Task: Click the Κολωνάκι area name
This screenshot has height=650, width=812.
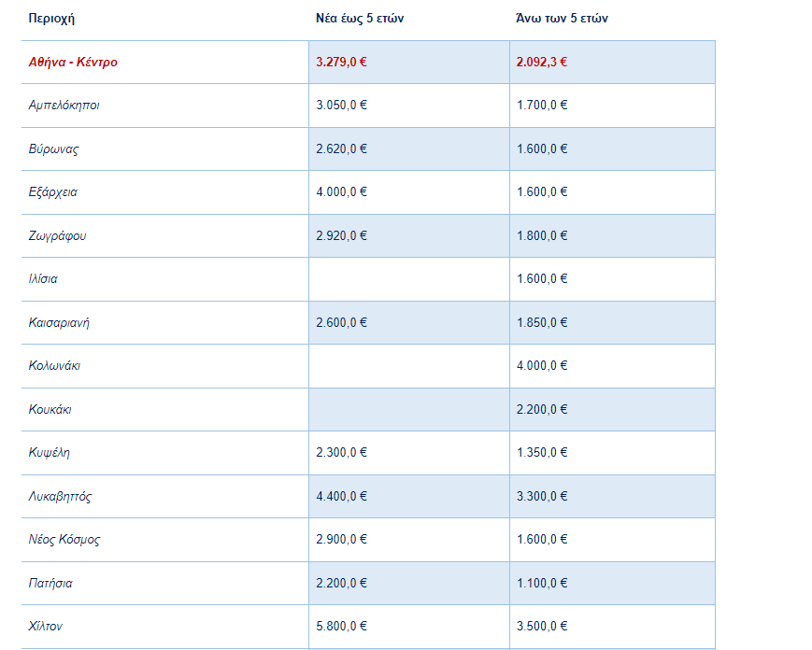Action: (x=54, y=366)
